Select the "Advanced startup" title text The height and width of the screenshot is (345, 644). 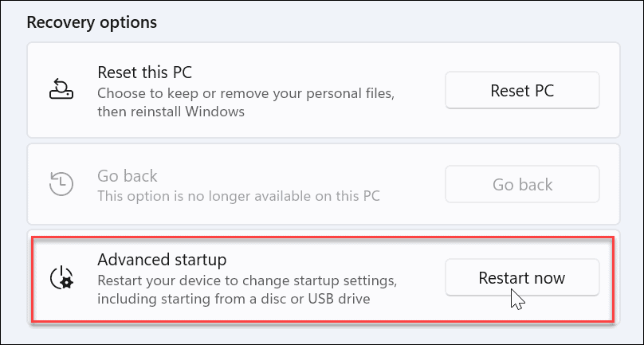pos(162,260)
